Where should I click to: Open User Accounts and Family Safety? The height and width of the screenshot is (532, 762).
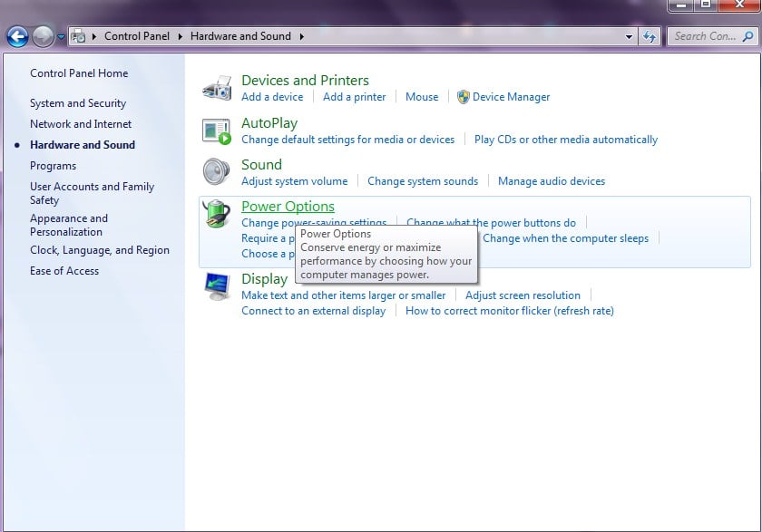pyautogui.click(x=92, y=193)
